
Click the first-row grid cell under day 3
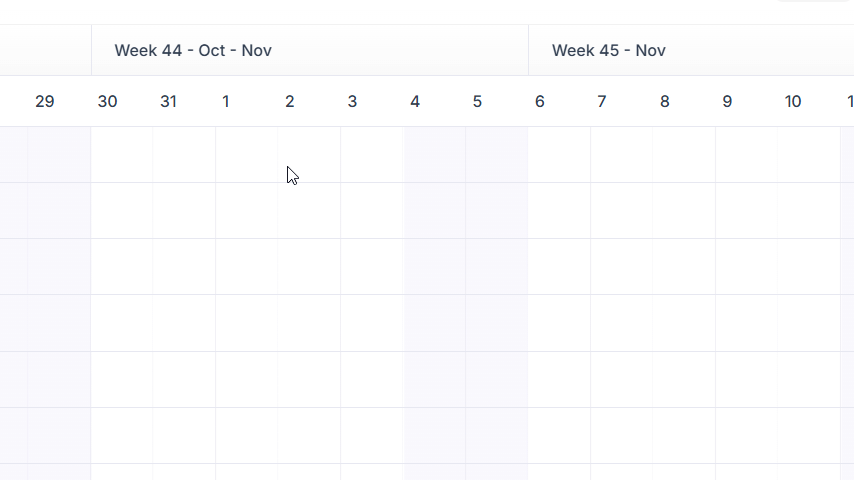click(372, 155)
